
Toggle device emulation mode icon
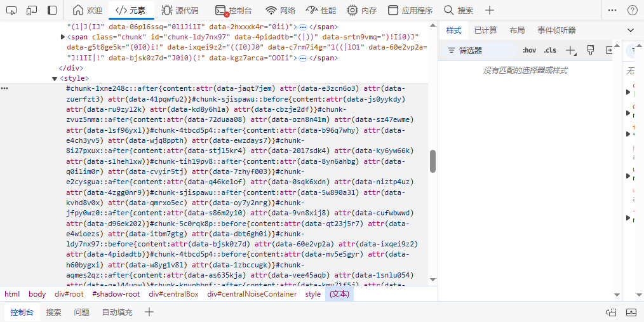tap(32, 10)
